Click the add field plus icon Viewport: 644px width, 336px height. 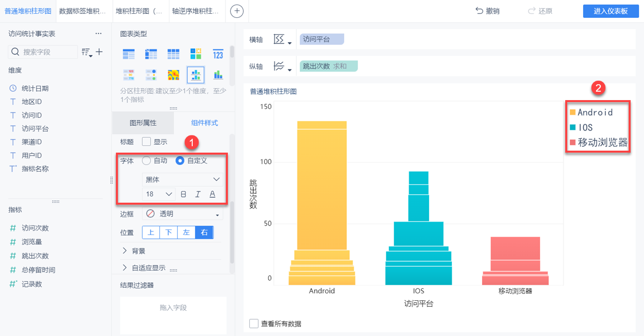click(x=99, y=52)
